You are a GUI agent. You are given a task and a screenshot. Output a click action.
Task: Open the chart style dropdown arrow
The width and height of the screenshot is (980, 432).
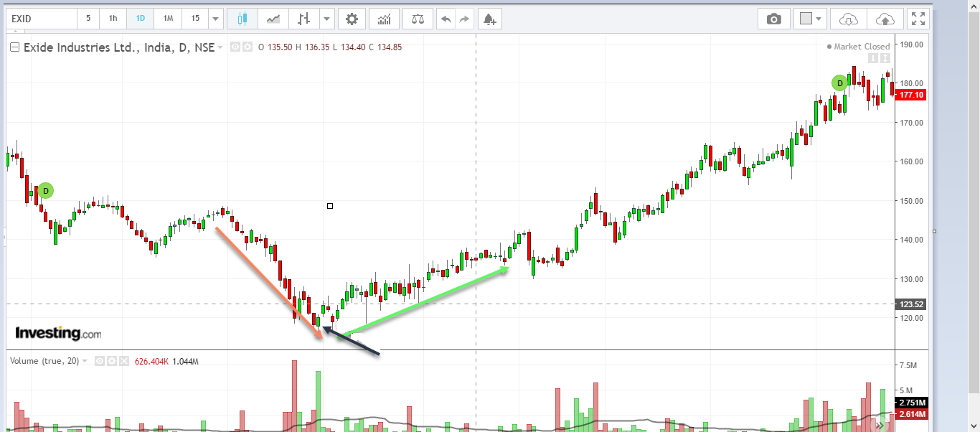tap(326, 18)
